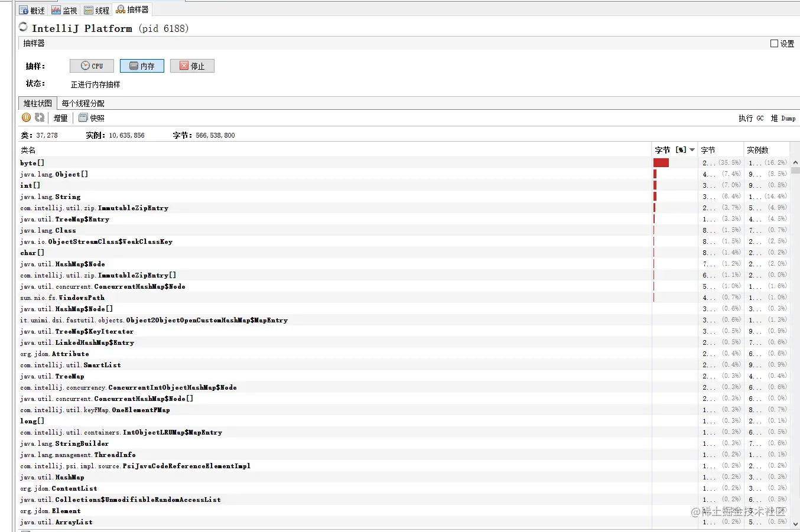Click the red bytes bar for byte[]
Image resolution: width=800 pixels, height=532 pixels.
pos(661,163)
